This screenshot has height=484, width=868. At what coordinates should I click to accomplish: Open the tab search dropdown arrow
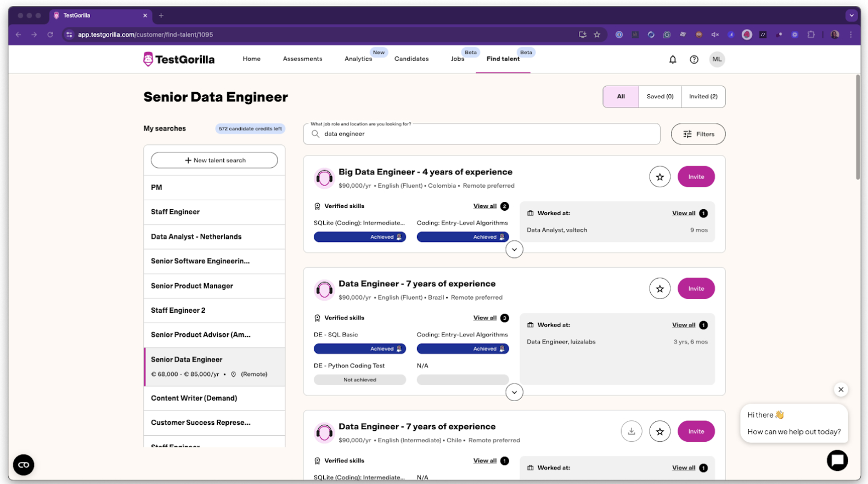click(x=852, y=15)
